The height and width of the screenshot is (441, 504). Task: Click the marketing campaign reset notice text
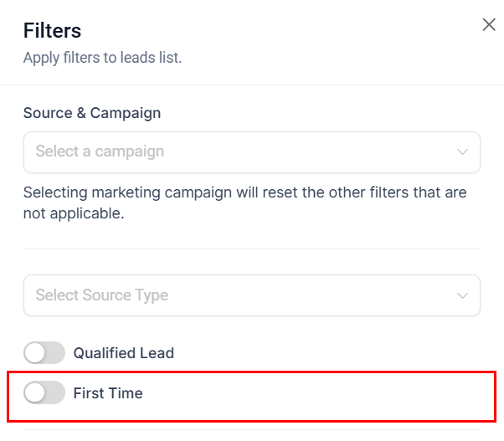coord(244,192)
